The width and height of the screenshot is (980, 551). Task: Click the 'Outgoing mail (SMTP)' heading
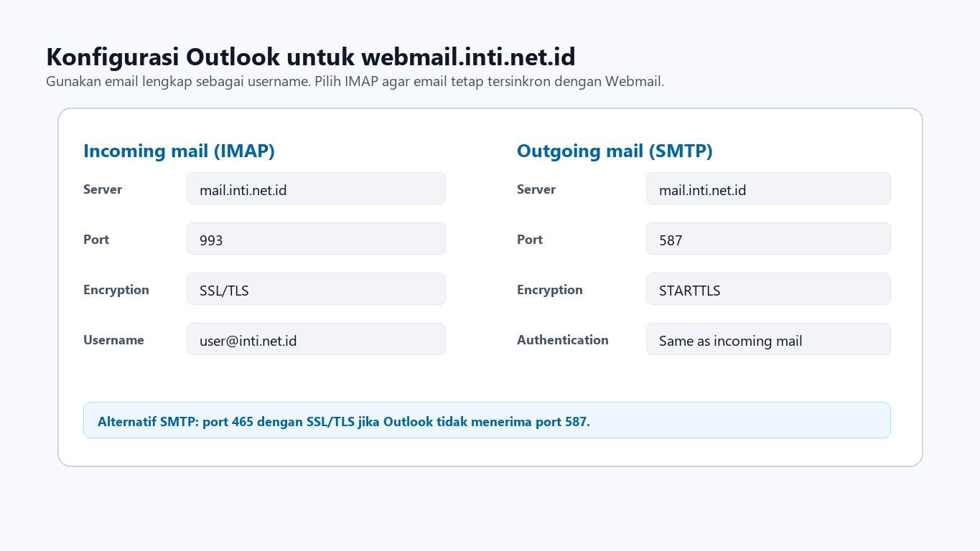coord(615,151)
